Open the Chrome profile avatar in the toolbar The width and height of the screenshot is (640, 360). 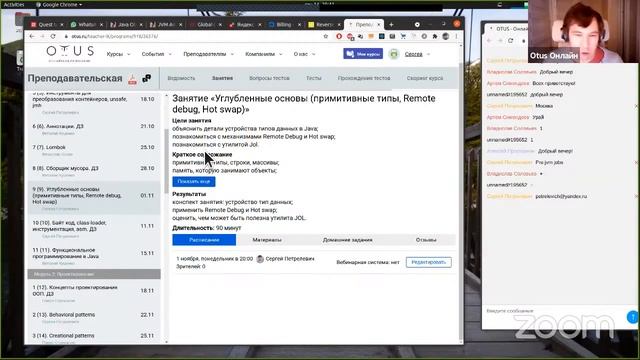tap(446, 36)
